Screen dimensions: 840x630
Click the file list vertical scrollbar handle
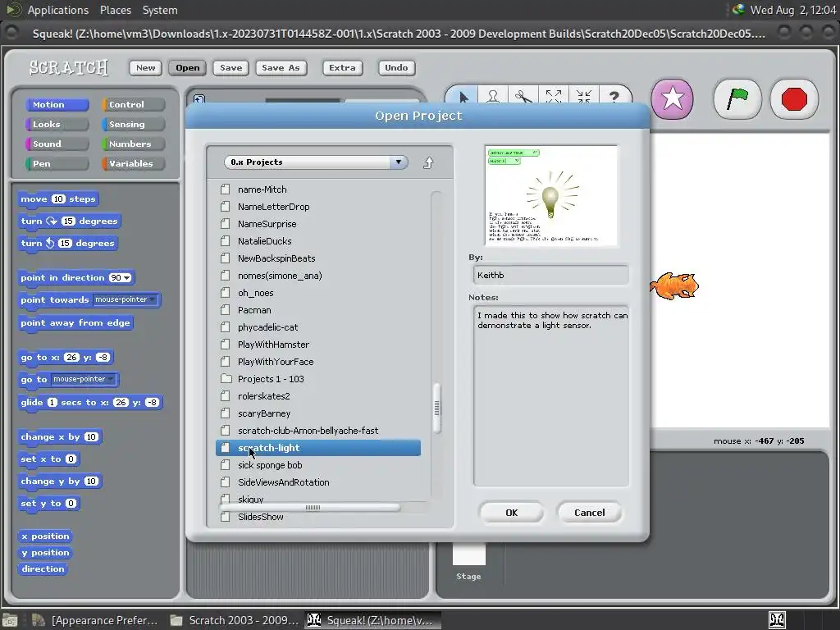[x=436, y=409]
